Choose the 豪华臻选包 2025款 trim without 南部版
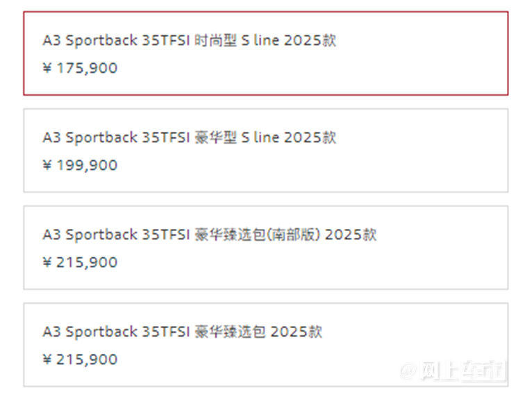Viewport: 532px width, 401px height. pos(266,345)
